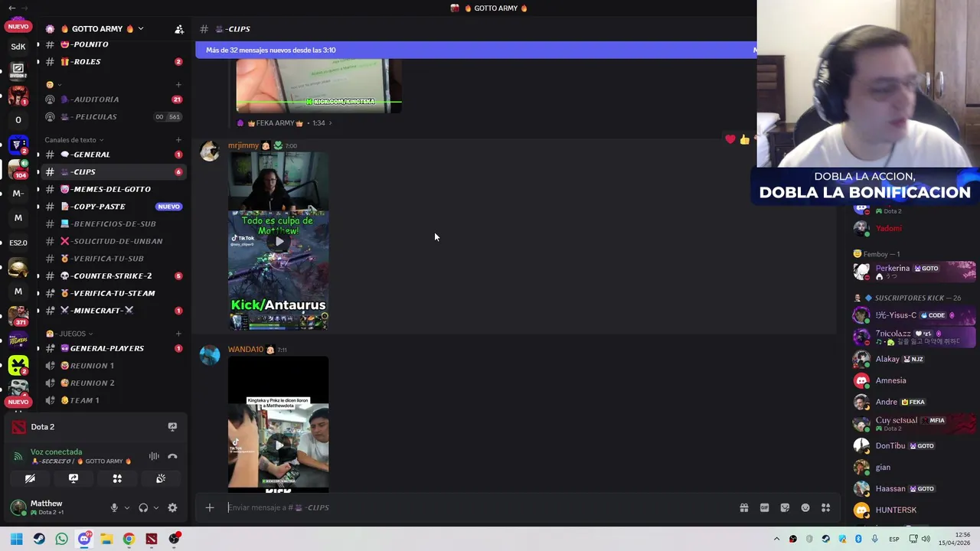The height and width of the screenshot is (551, 980).
Task: Open WhatsApp from the taskbar
Action: pyautogui.click(x=61, y=539)
